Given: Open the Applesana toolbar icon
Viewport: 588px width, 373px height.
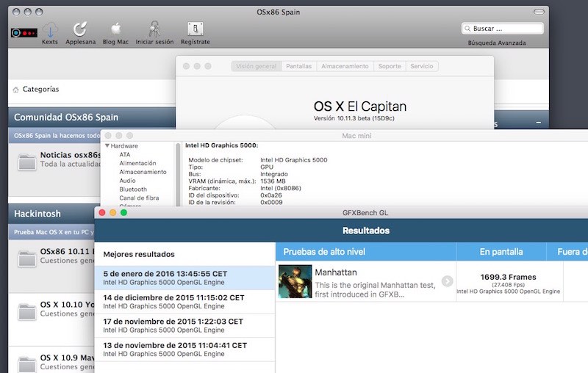Looking at the screenshot, I should click(x=80, y=29).
